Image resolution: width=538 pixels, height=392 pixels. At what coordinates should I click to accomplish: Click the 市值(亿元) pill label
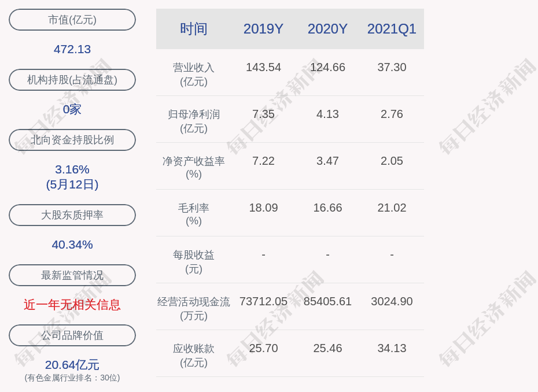click(x=72, y=20)
